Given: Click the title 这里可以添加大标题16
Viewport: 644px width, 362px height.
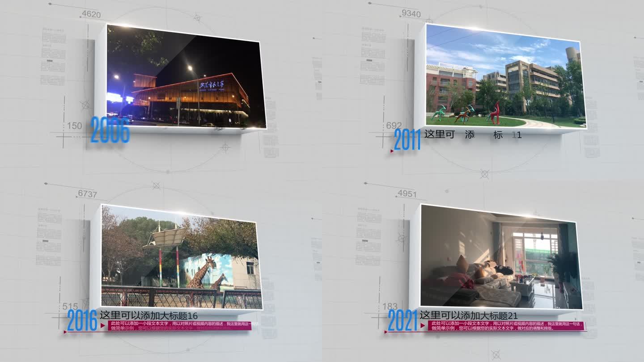Looking at the screenshot, I should pos(149,316).
